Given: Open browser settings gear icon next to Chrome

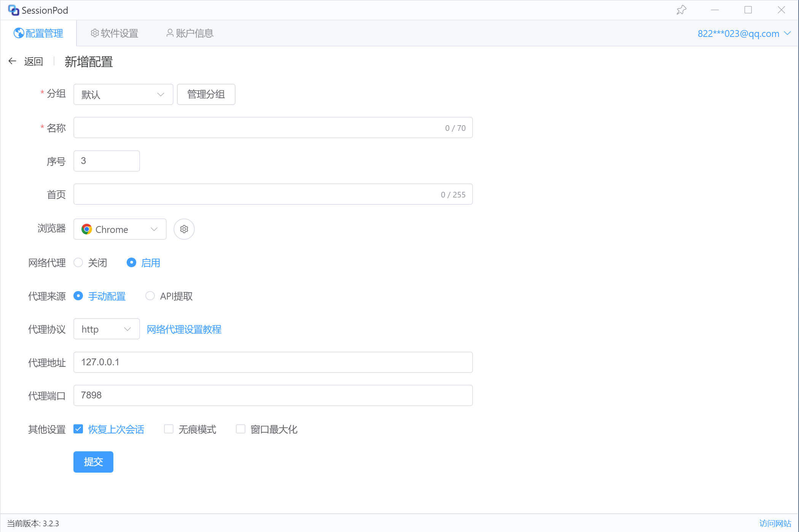Looking at the screenshot, I should click(184, 229).
